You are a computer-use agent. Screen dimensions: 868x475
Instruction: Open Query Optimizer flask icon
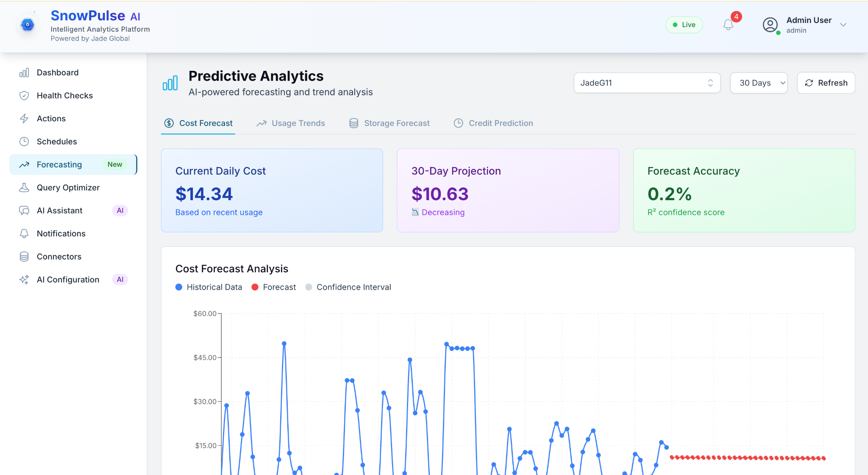(24, 187)
